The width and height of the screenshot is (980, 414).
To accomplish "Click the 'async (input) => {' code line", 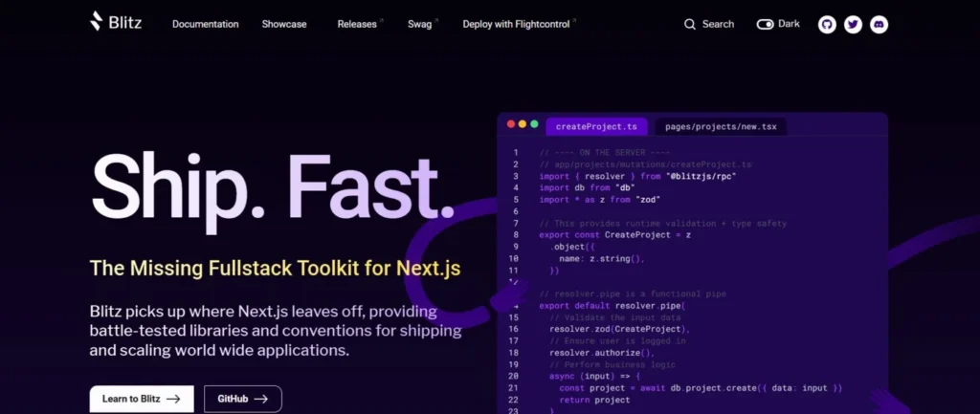I will (x=594, y=377).
